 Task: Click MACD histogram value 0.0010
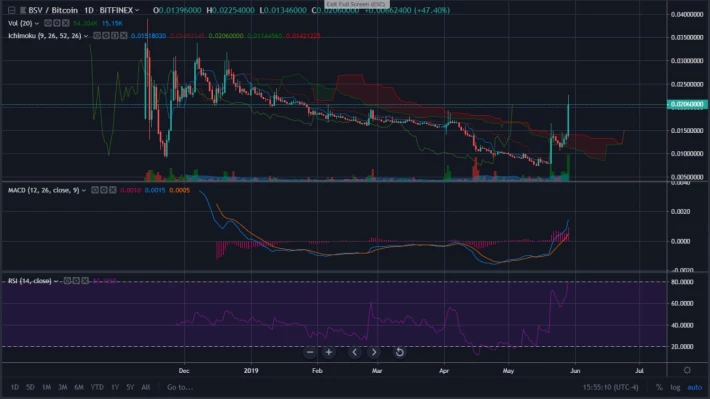[x=130, y=190]
